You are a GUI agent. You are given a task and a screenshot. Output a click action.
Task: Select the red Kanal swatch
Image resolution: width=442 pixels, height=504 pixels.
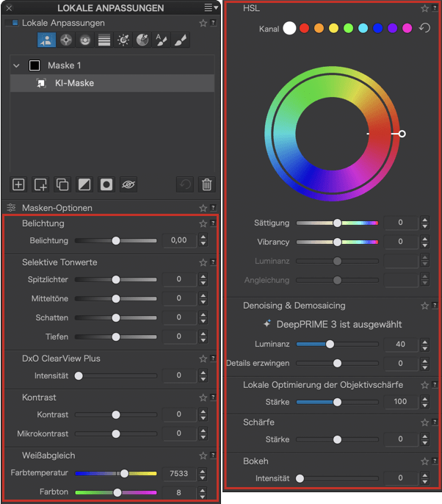click(304, 28)
